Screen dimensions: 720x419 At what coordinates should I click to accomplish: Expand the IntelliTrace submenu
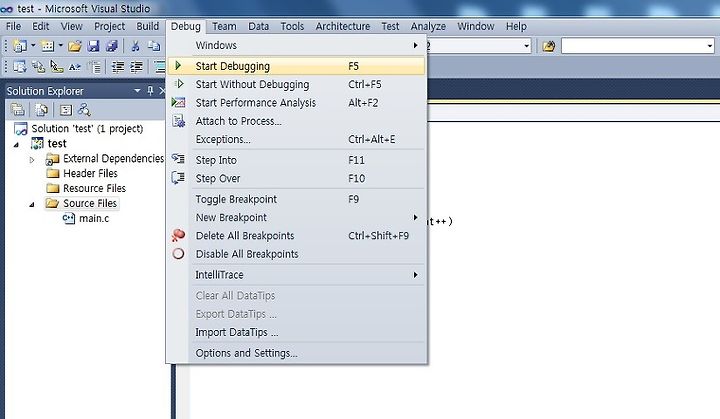[x=415, y=275]
